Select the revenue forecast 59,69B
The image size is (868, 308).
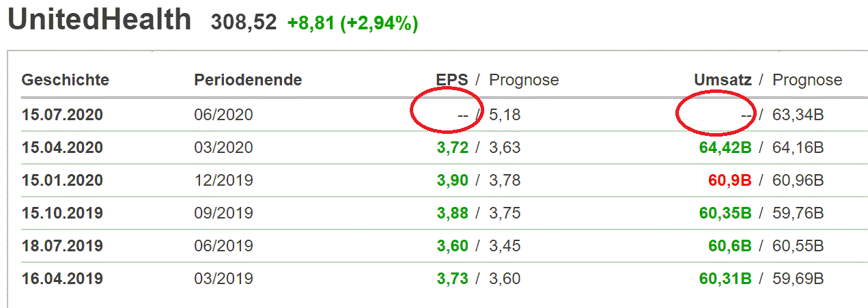(x=798, y=279)
